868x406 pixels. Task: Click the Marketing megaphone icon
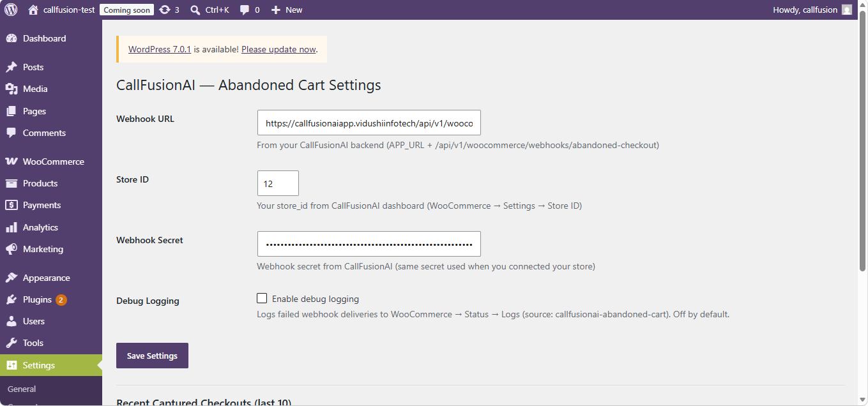click(11, 249)
